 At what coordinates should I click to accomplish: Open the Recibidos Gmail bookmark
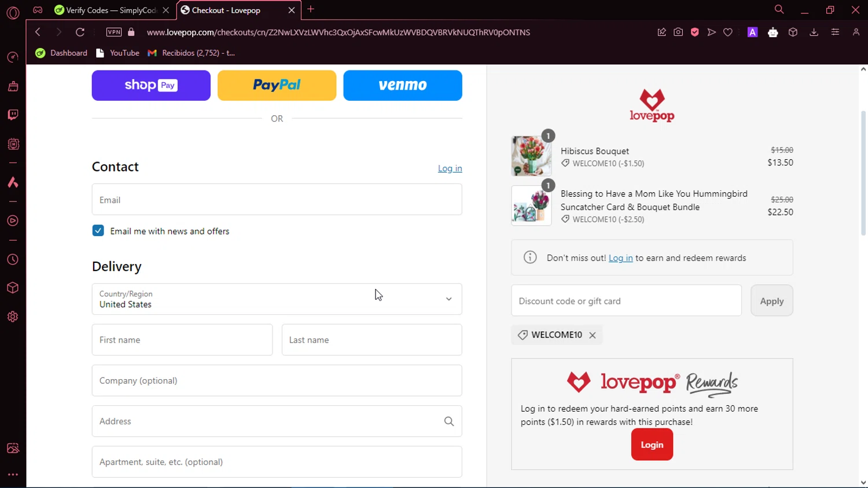click(x=192, y=53)
